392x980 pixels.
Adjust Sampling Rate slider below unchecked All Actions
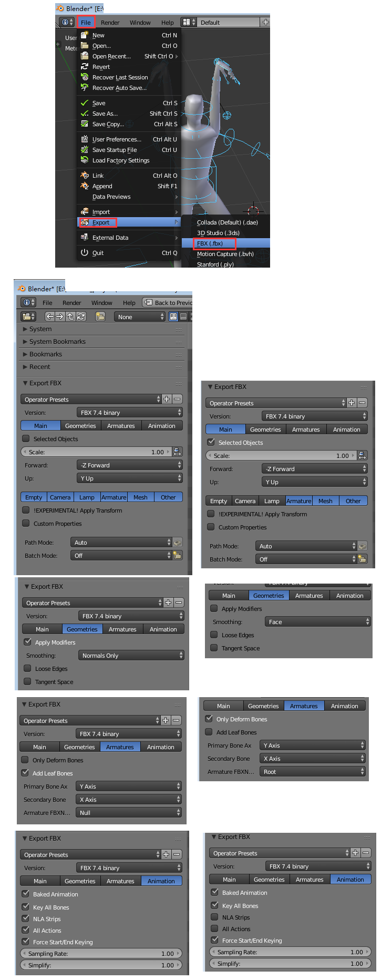[x=290, y=952]
